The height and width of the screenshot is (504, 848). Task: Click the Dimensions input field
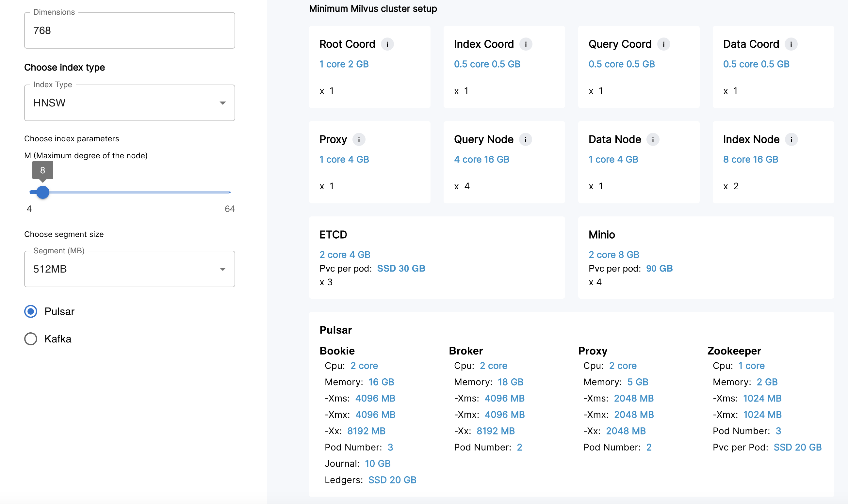(129, 31)
